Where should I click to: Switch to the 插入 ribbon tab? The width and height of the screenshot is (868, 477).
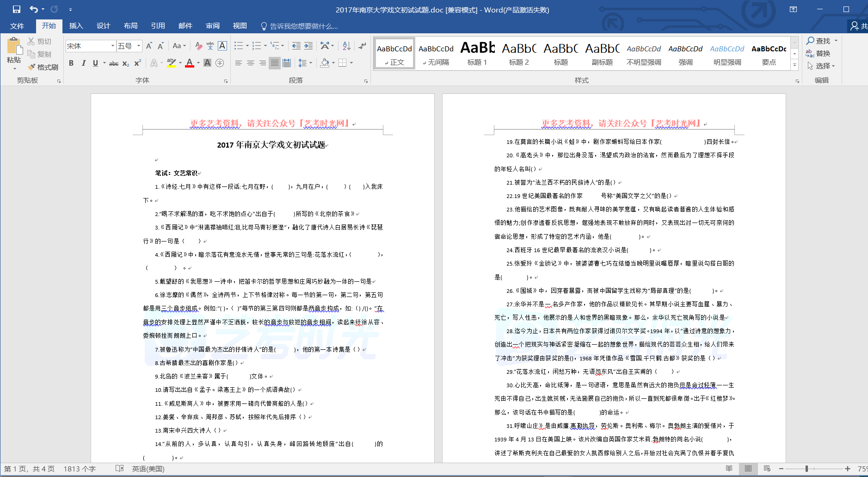coord(76,26)
